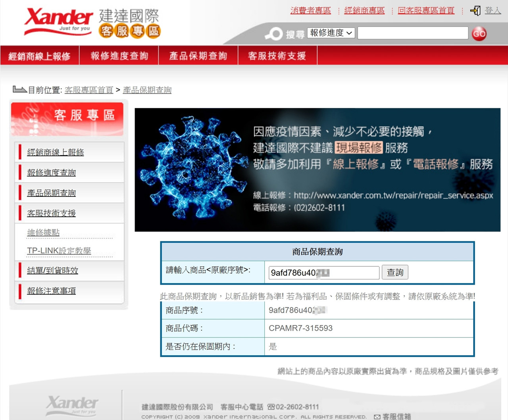Go to 消費者專區 link
The width and height of the screenshot is (508, 420).
310,10
